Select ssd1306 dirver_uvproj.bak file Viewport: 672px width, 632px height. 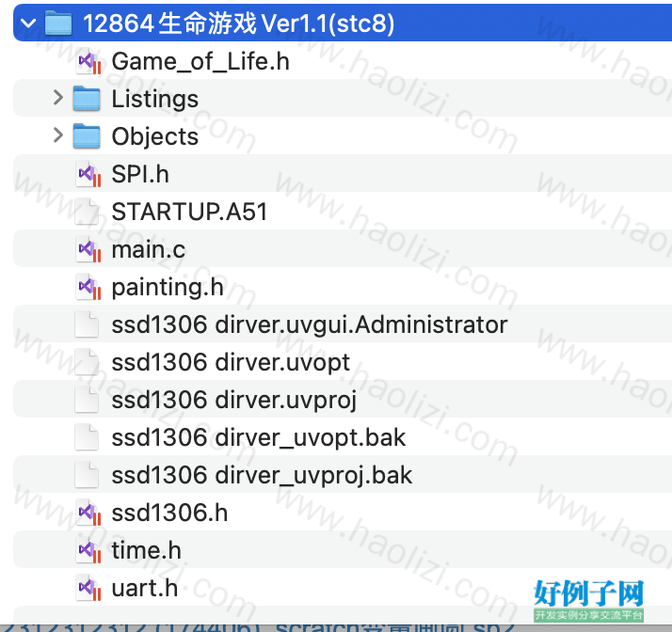(343, 475)
